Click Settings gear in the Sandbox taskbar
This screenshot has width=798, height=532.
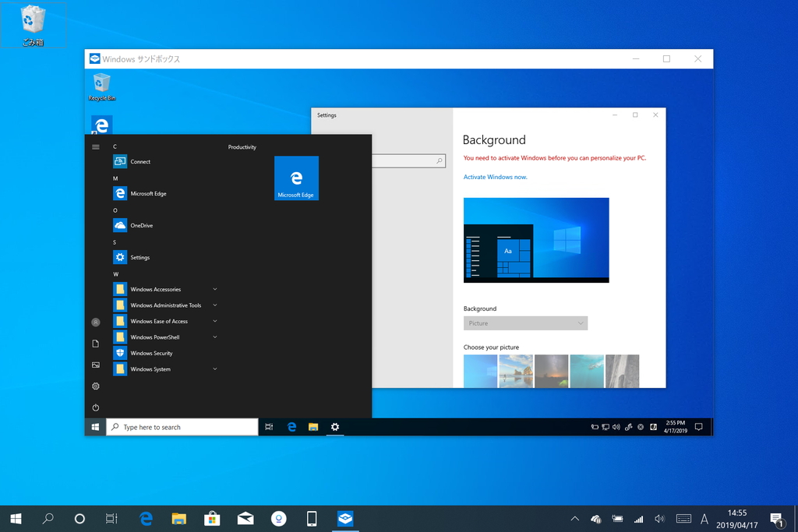point(335,427)
